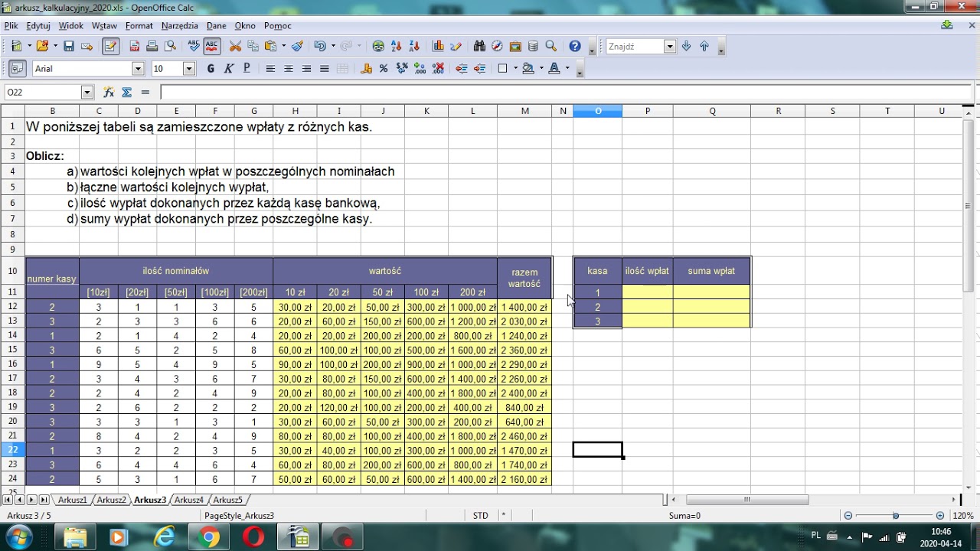Print the file using the printer icon
This screenshot has width=980, height=551.
tap(152, 46)
